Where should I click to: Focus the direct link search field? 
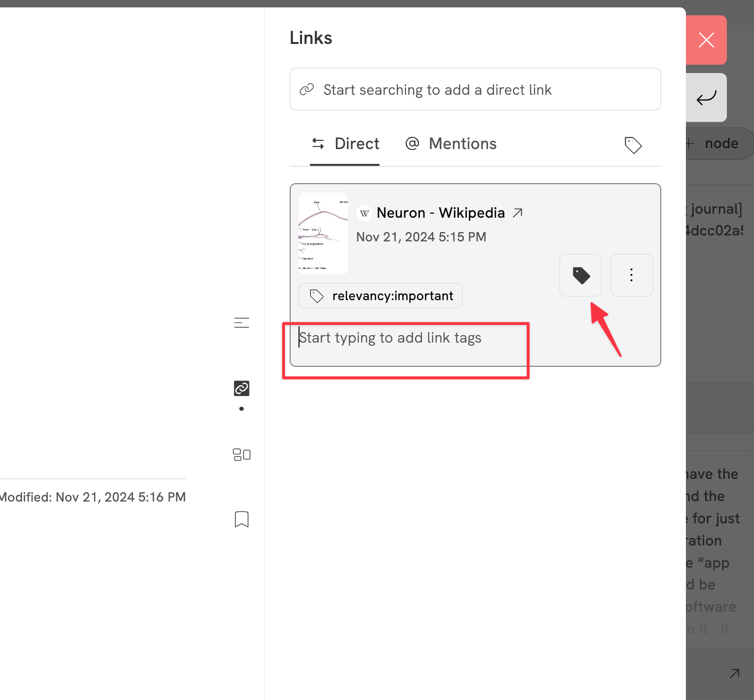click(x=475, y=89)
